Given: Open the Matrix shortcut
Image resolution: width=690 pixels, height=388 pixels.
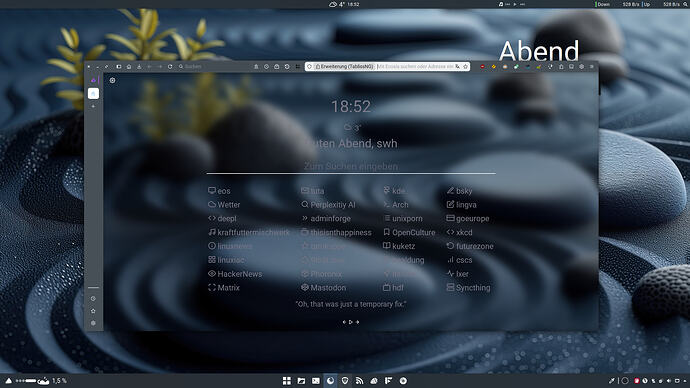Looking at the screenshot, I should coord(224,287).
